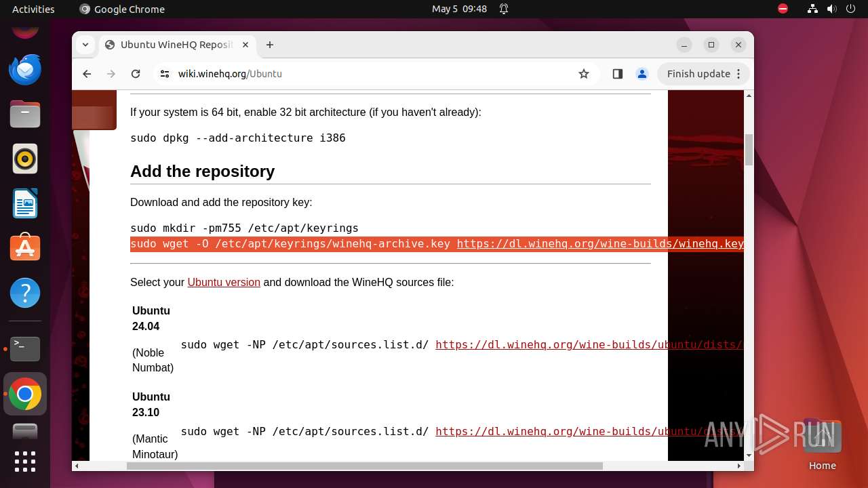This screenshot has width=868, height=488.
Task: Open the Ubuntu version link
Action: tap(224, 282)
